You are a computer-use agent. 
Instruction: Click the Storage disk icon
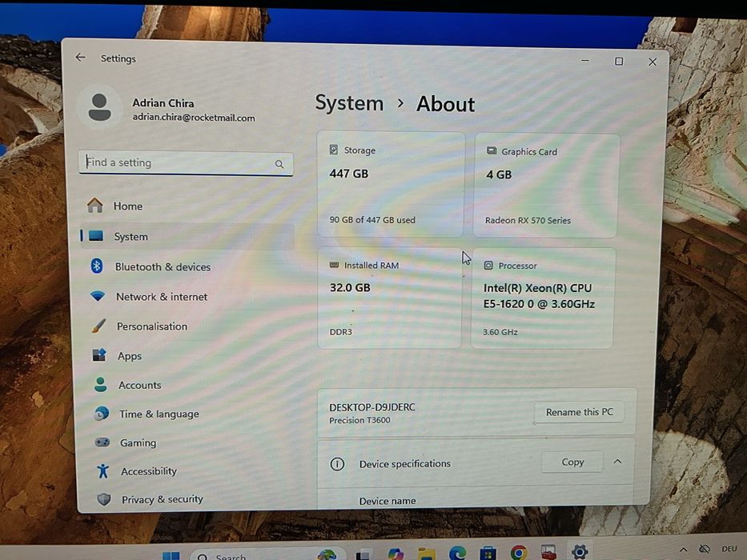tap(334, 150)
